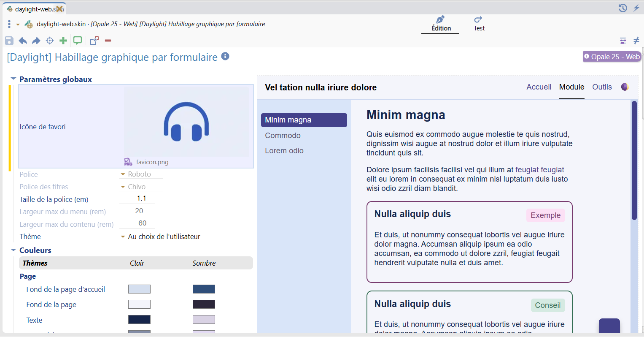This screenshot has width=644, height=337.
Task: Select the Outils tab in the preview
Action: tap(602, 87)
